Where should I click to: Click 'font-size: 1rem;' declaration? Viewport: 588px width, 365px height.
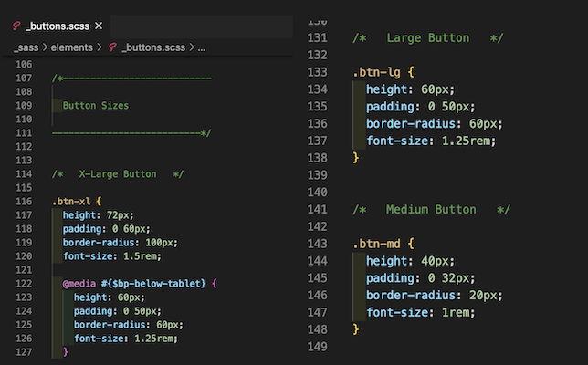[x=421, y=313]
